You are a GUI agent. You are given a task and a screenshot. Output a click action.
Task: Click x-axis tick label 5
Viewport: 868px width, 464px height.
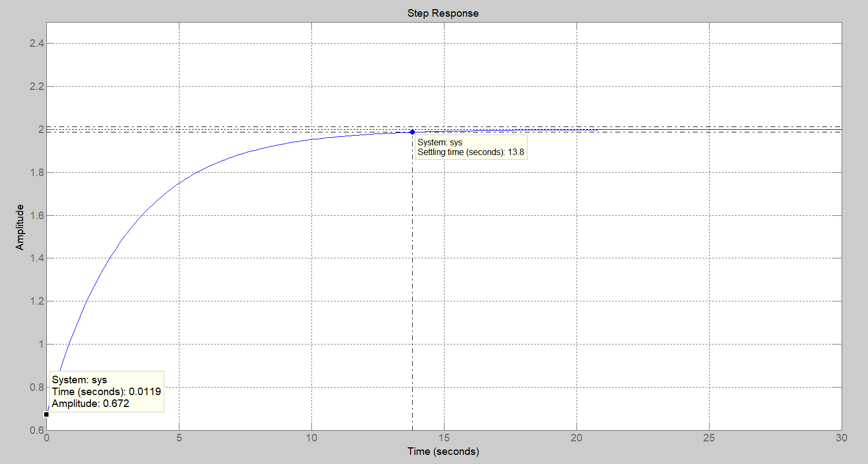point(179,438)
